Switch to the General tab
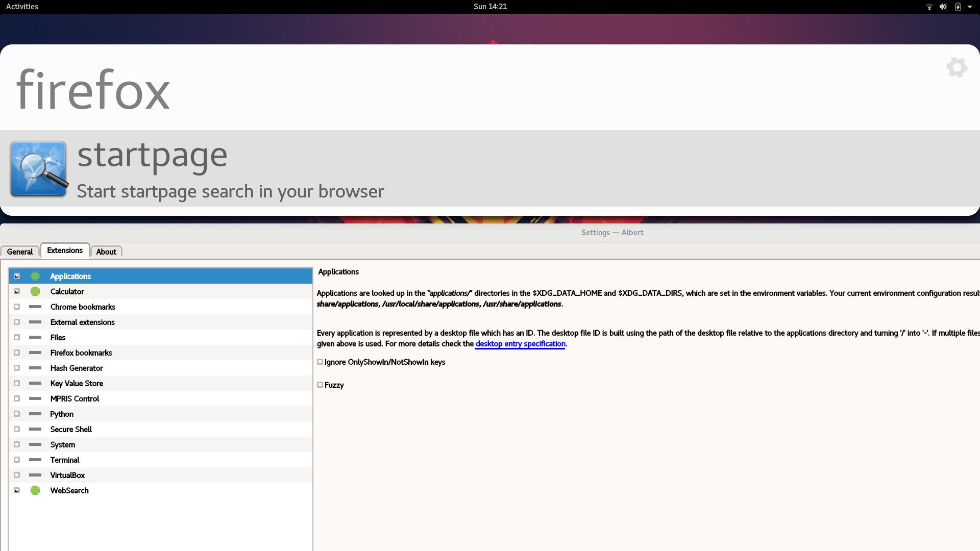This screenshot has height=551, width=980. pos(19,252)
